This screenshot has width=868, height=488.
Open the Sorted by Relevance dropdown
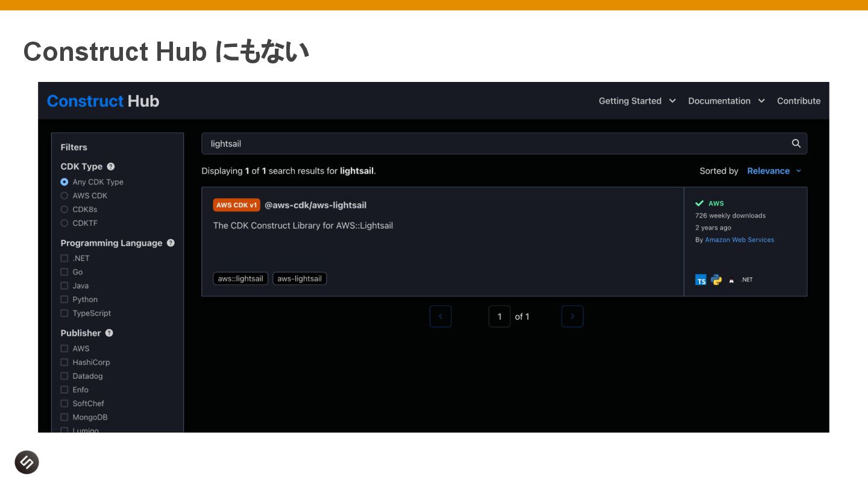[775, 171]
